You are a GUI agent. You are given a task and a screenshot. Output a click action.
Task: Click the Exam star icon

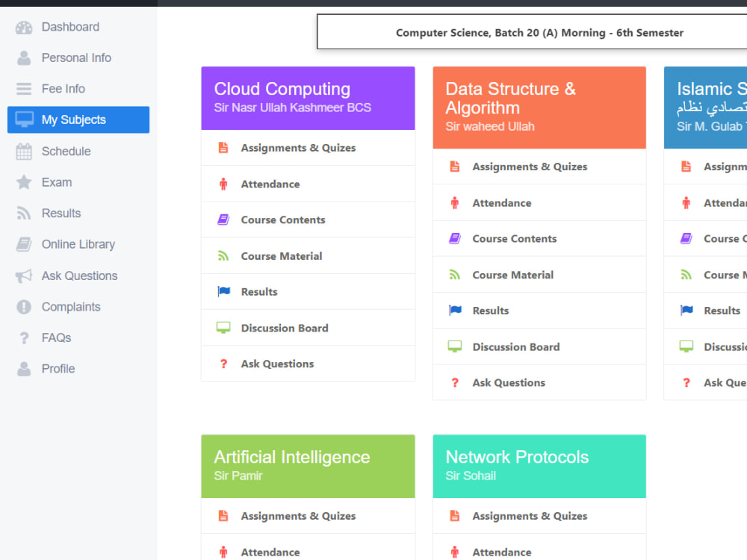coord(24,182)
